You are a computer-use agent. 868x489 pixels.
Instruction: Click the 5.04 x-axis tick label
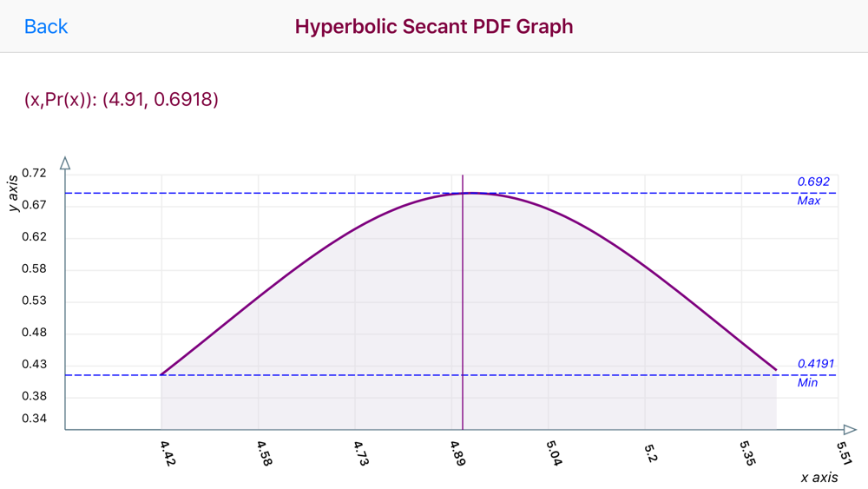point(554,453)
